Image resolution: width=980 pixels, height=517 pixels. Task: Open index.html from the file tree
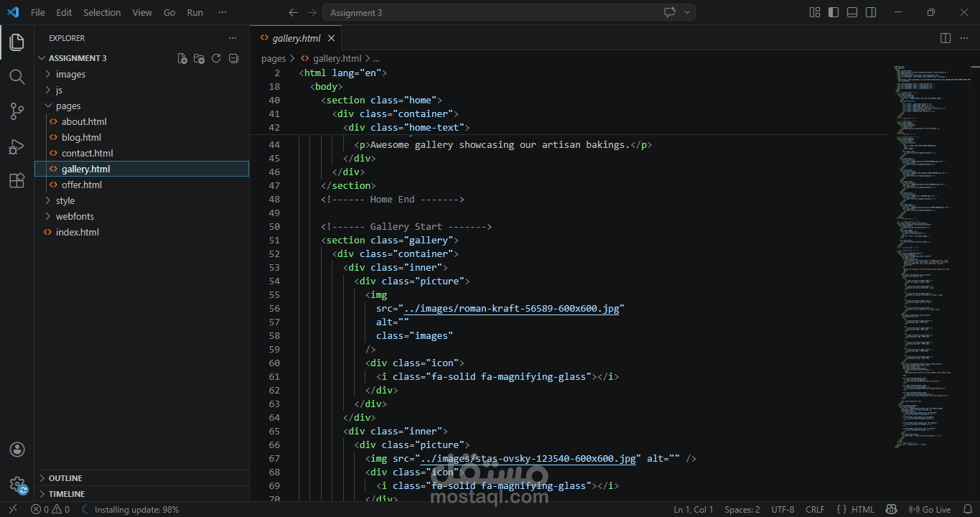click(x=77, y=232)
